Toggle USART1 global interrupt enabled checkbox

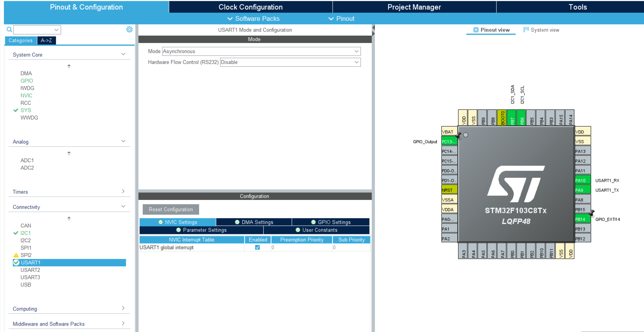click(257, 247)
